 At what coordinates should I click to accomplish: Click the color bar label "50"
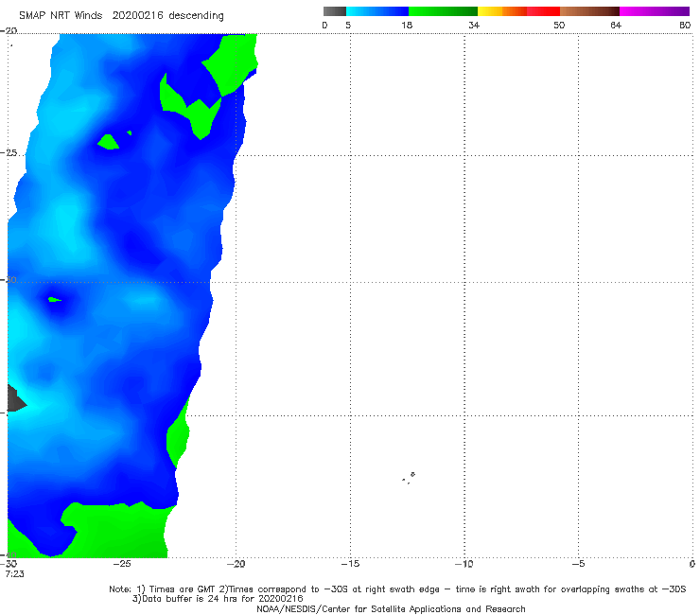coord(559,25)
